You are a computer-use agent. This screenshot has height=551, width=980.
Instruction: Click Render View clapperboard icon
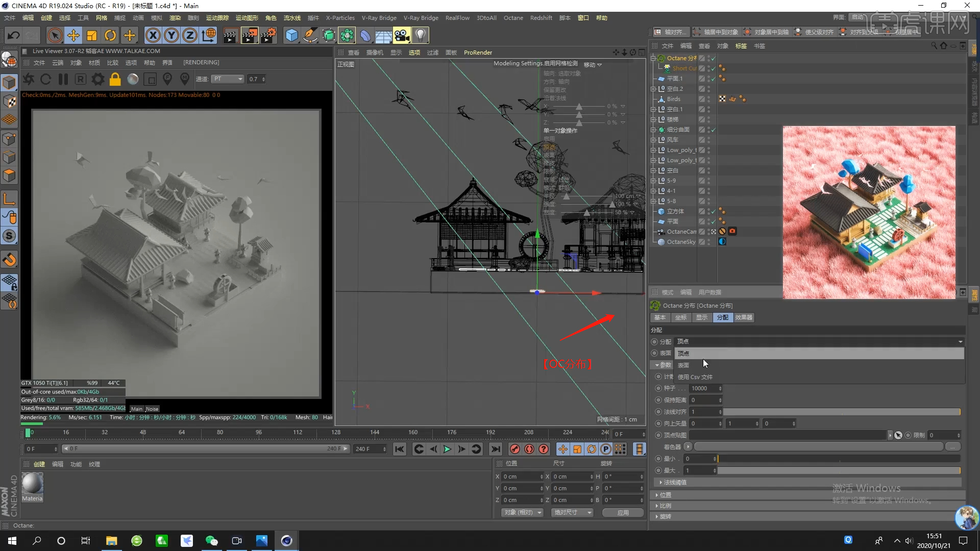click(230, 35)
